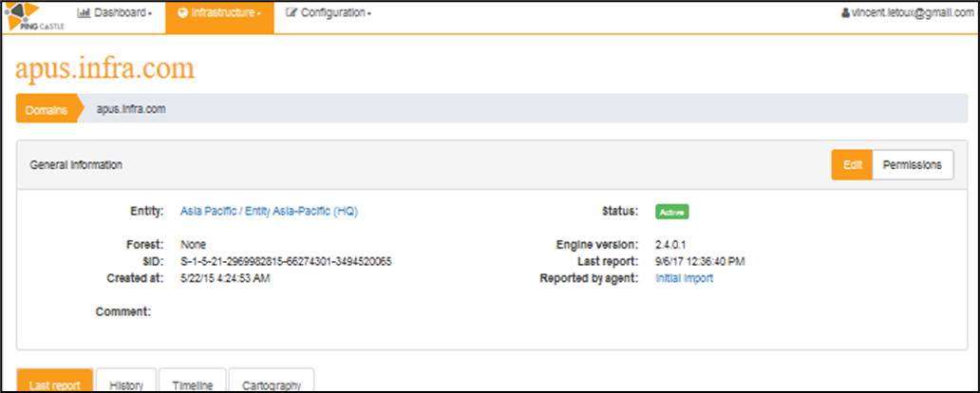This screenshot has width=980, height=393.
Task: Open the Cartography tab
Action: pyautogui.click(x=272, y=381)
